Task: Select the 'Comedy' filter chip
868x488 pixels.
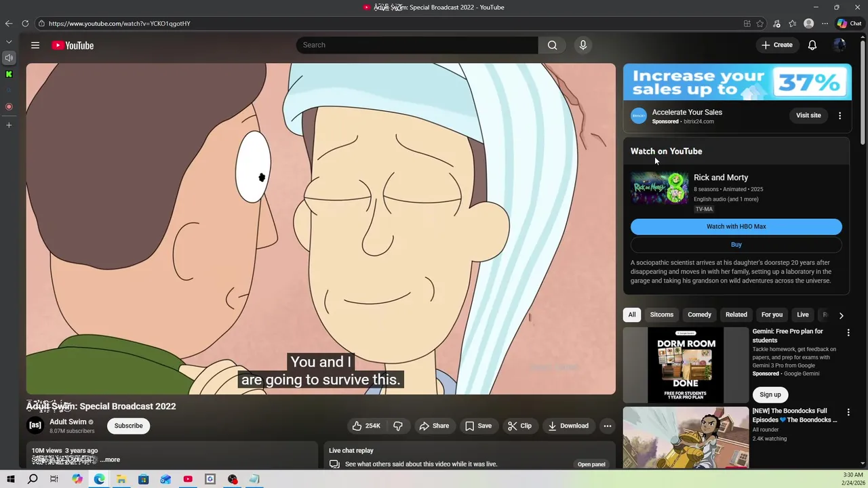Action: point(699,314)
